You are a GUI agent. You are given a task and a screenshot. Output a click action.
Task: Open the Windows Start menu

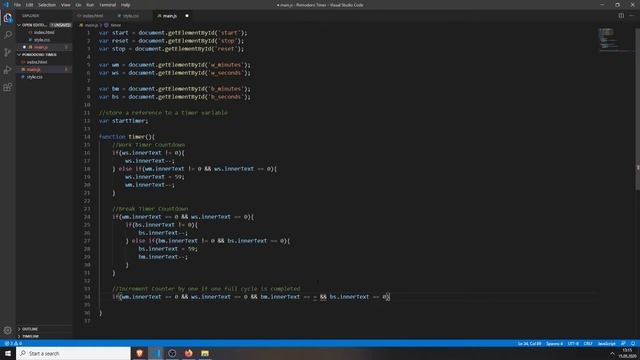click(x=8, y=353)
